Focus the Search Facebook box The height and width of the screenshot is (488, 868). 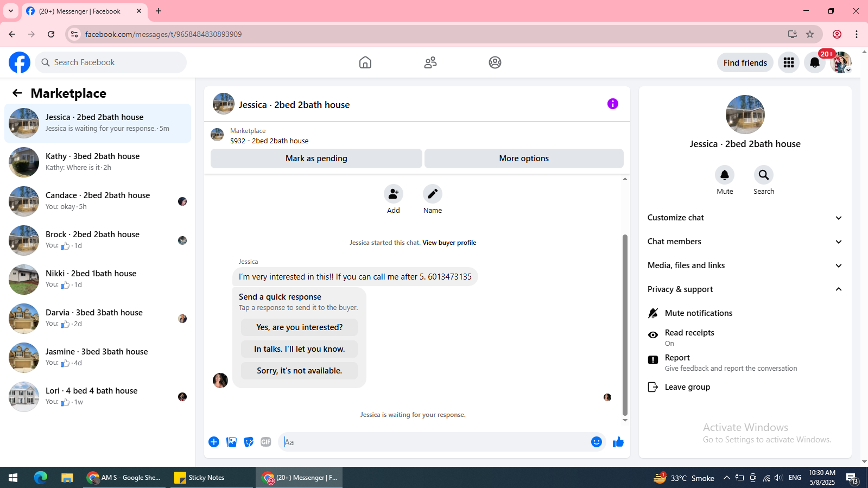point(111,62)
